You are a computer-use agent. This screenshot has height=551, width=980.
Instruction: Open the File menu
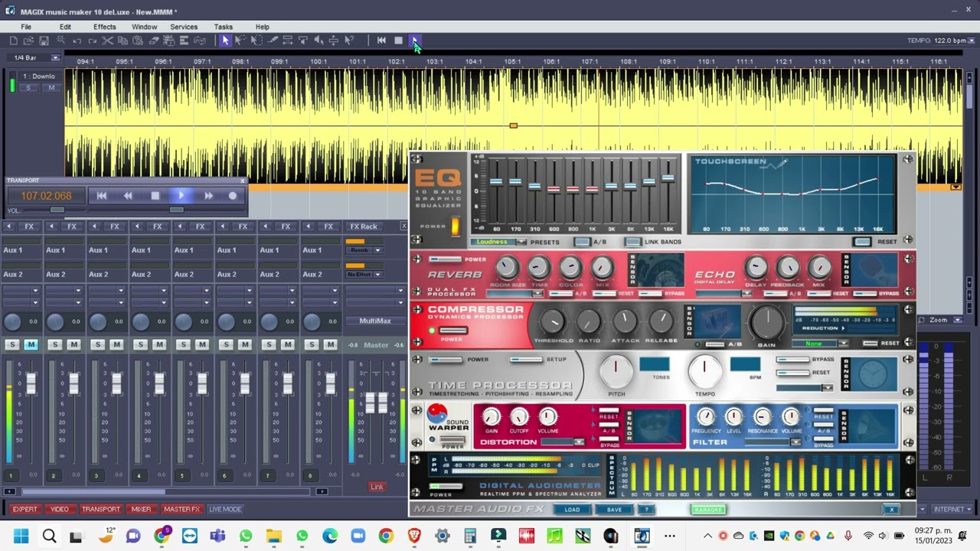[x=26, y=27]
